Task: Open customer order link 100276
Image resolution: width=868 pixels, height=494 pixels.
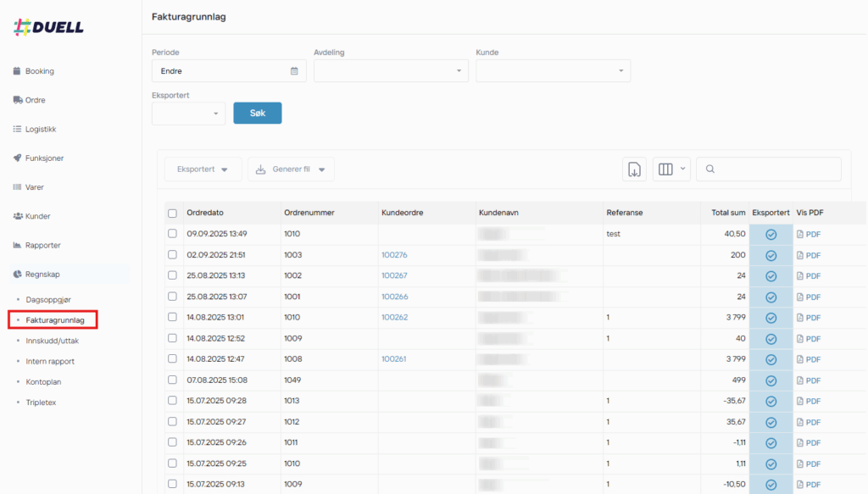Action: [x=394, y=255]
